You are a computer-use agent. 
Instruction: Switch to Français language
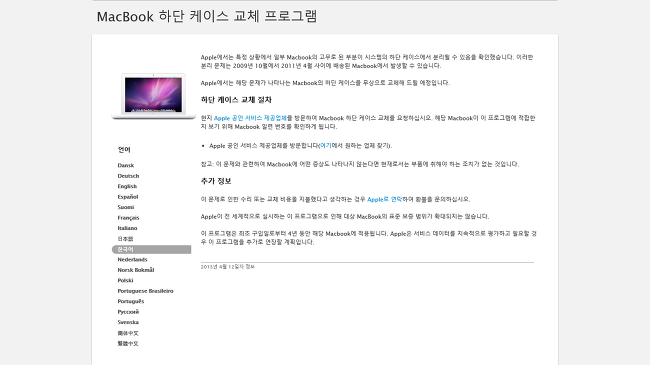pos(128,218)
